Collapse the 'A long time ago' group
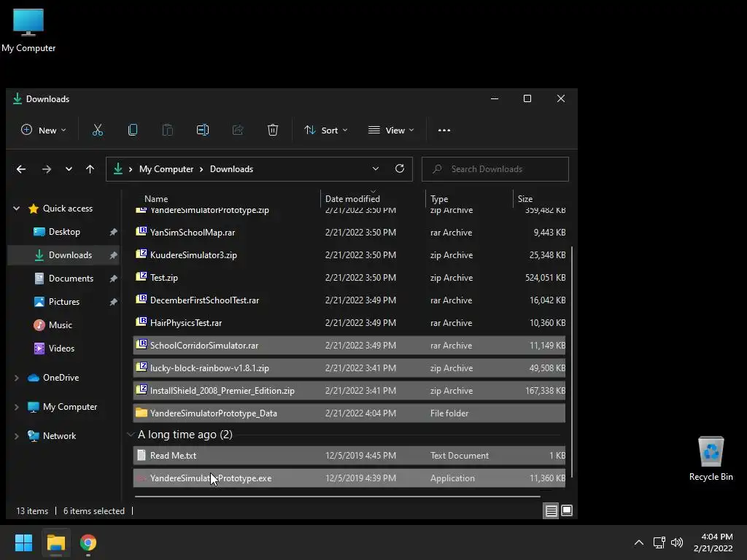Viewport: 747px width, 560px height. pos(131,435)
